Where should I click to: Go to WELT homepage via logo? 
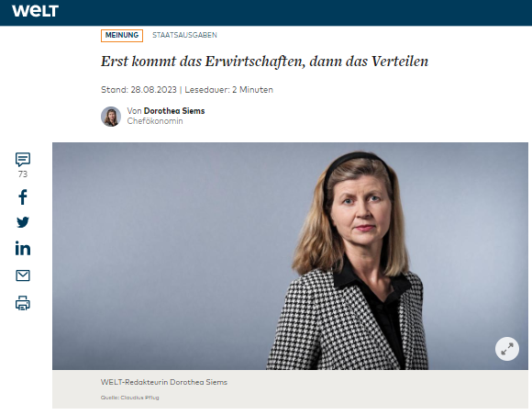tap(35, 11)
